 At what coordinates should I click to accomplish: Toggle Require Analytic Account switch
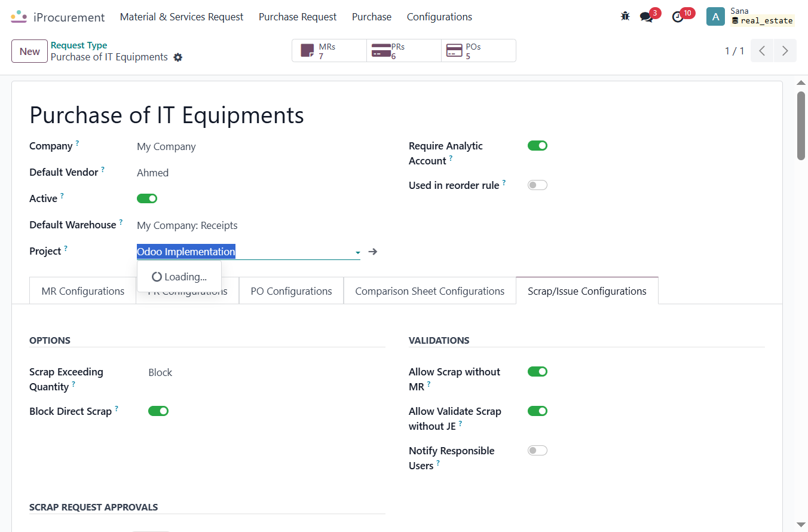click(537, 146)
